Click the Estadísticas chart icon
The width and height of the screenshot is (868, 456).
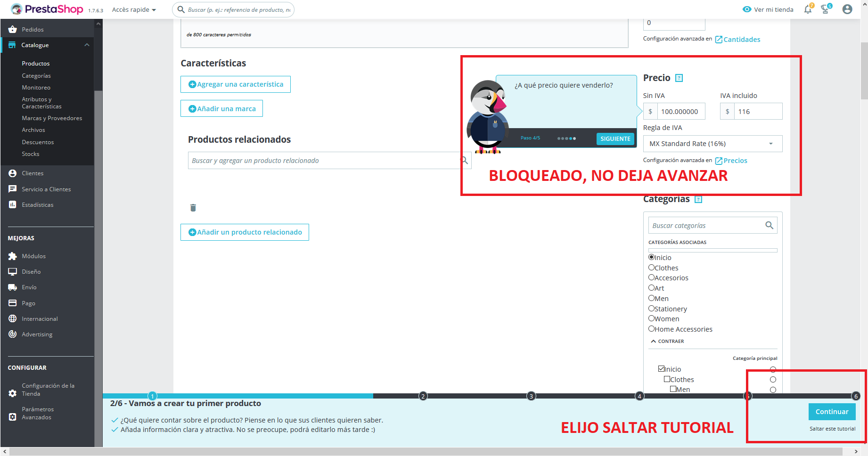point(13,204)
